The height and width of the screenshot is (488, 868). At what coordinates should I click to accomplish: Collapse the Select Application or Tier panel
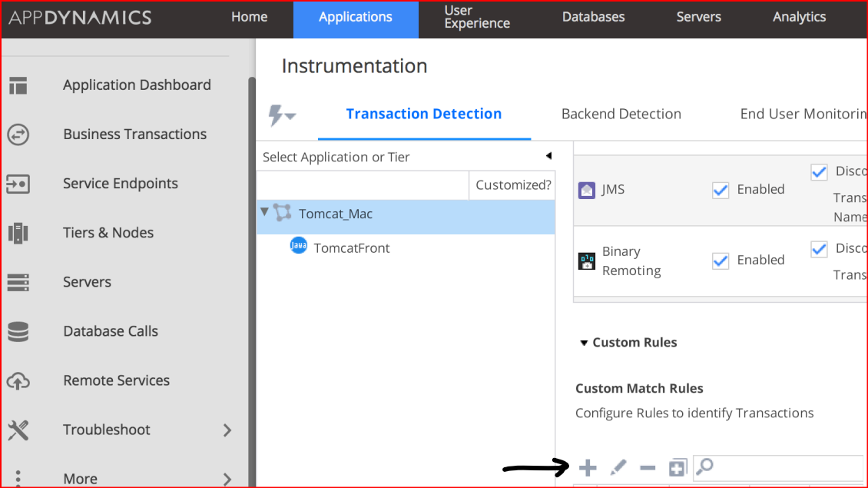[548, 156]
